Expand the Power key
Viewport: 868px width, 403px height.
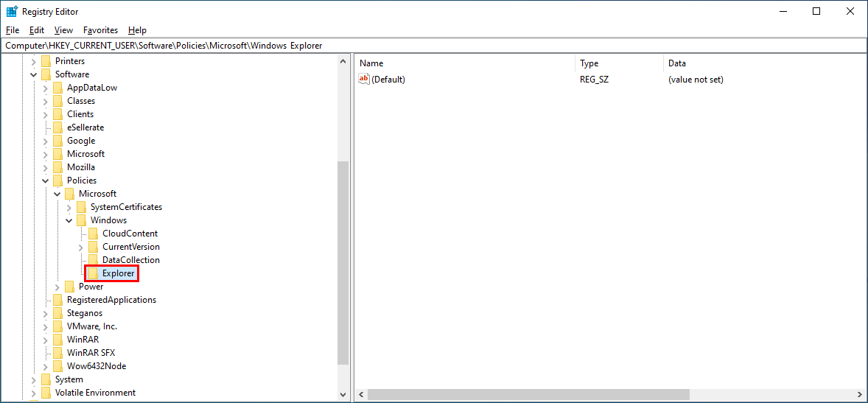pos(57,287)
